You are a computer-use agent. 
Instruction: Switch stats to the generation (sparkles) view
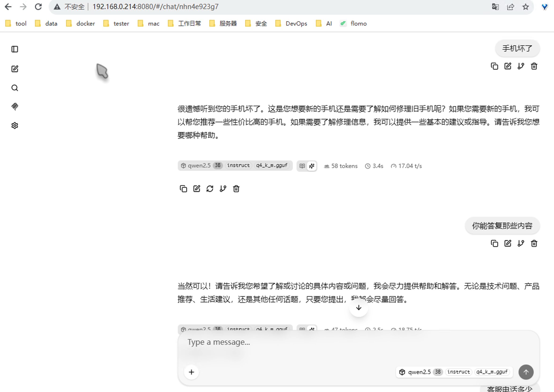point(312,166)
